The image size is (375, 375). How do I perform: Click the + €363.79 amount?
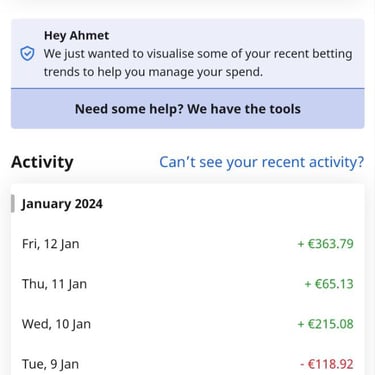coord(325,244)
